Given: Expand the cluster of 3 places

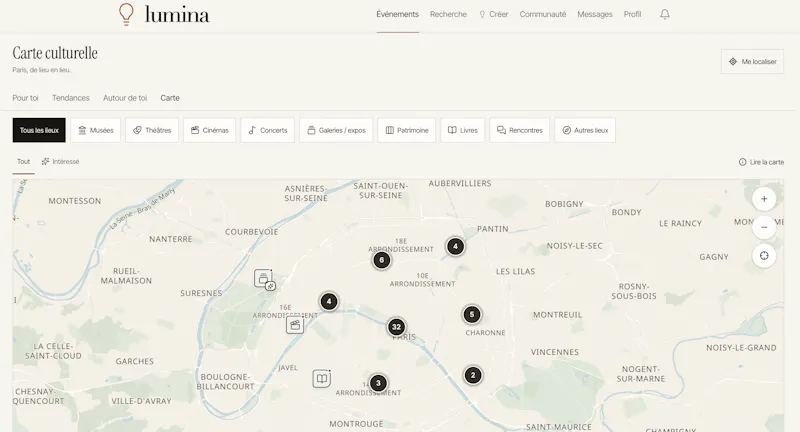Looking at the screenshot, I should pos(378,383).
